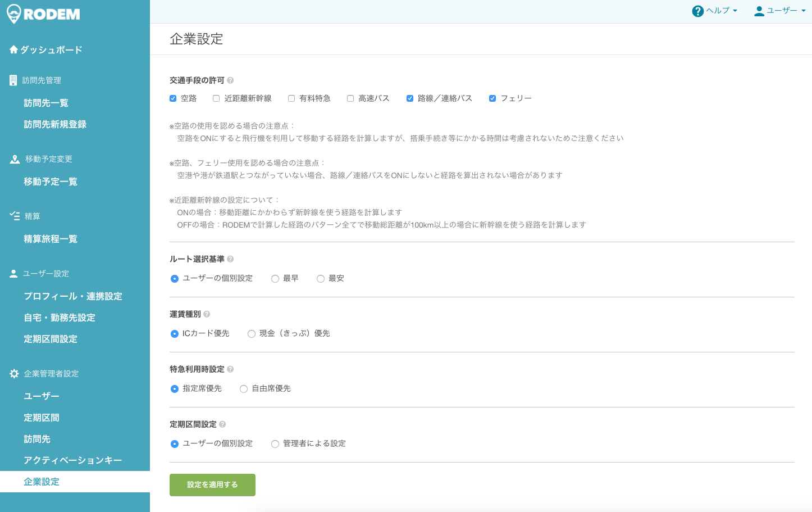Select 指定席優先 option

[175, 389]
